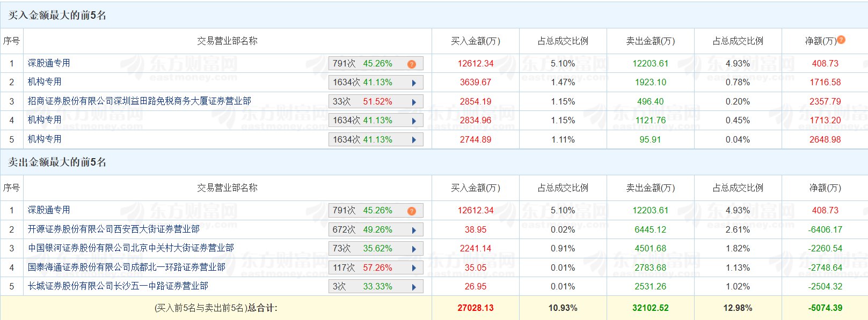
Task: Click the blue arrow in buy table row 4 机构专用
Action: click(414, 121)
